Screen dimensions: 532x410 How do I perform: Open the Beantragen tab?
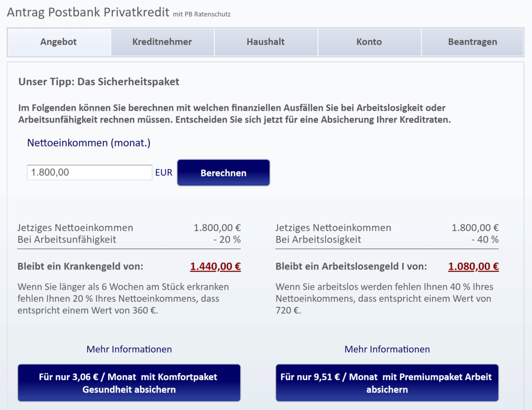(x=473, y=42)
